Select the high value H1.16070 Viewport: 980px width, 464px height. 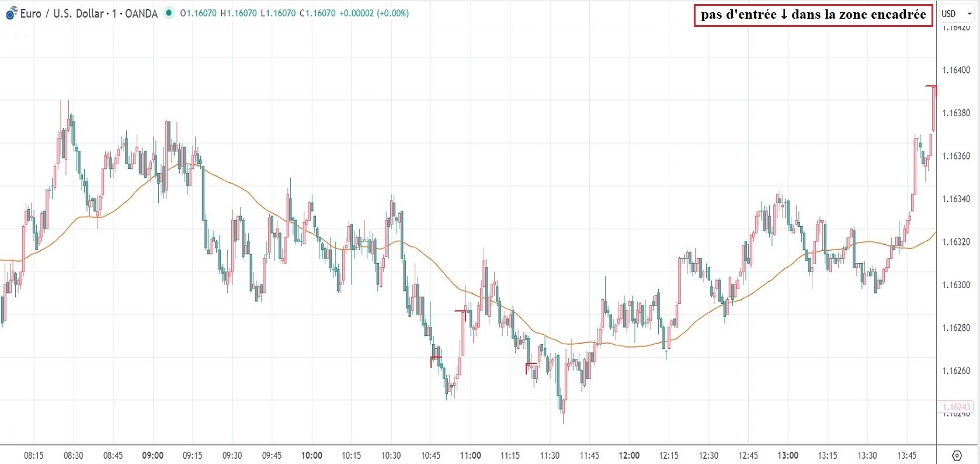pos(238,13)
